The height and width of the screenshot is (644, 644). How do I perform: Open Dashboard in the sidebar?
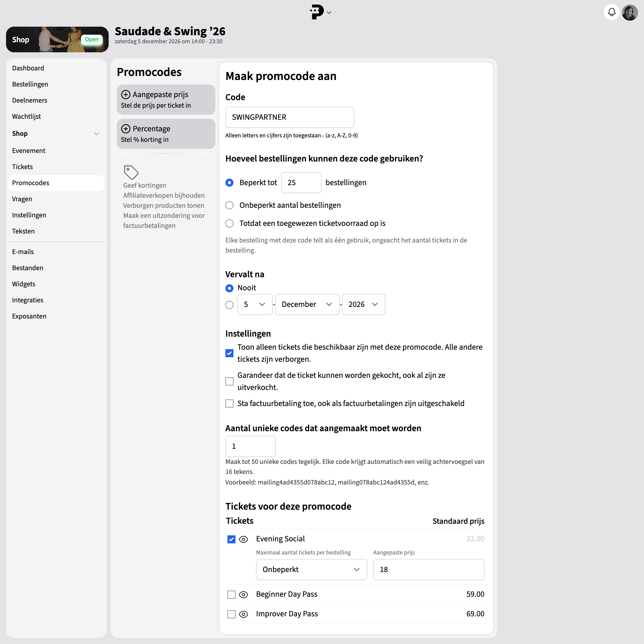coord(56,68)
